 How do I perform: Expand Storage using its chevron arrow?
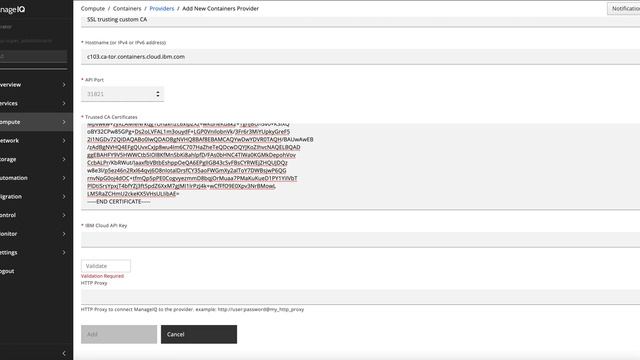[x=64, y=159]
